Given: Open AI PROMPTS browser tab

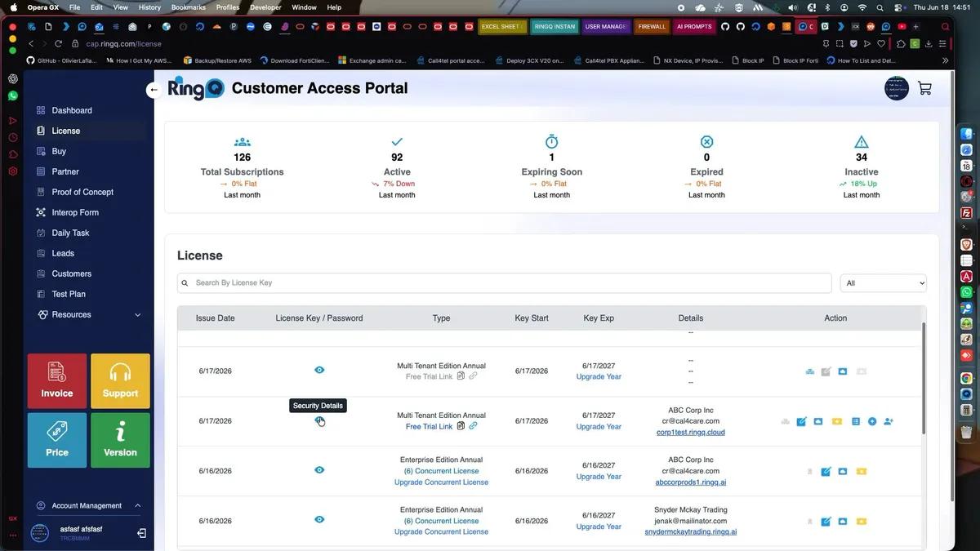Looking at the screenshot, I should click(694, 26).
